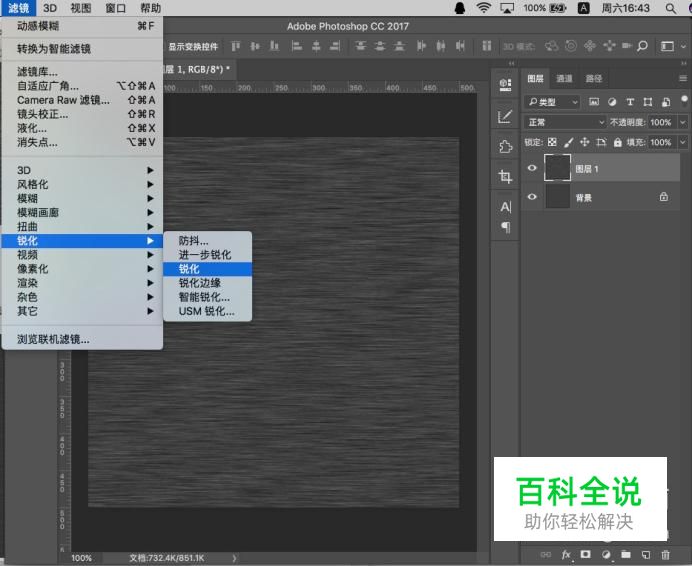Click the delete layer trash icon
The image size is (692, 566).
point(666,555)
